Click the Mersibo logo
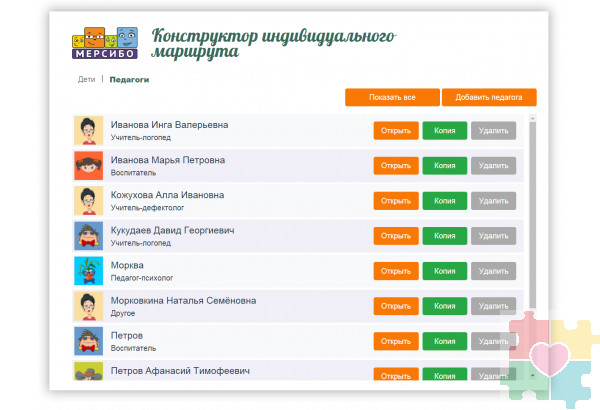This screenshot has height=410, width=600. click(x=105, y=43)
